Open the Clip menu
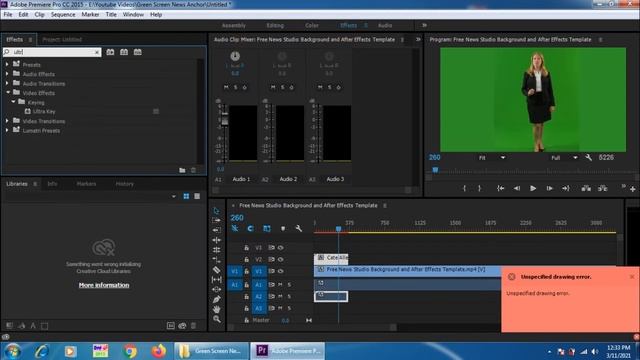Viewport: 640px width, 360px height. pyautogui.click(x=39, y=14)
